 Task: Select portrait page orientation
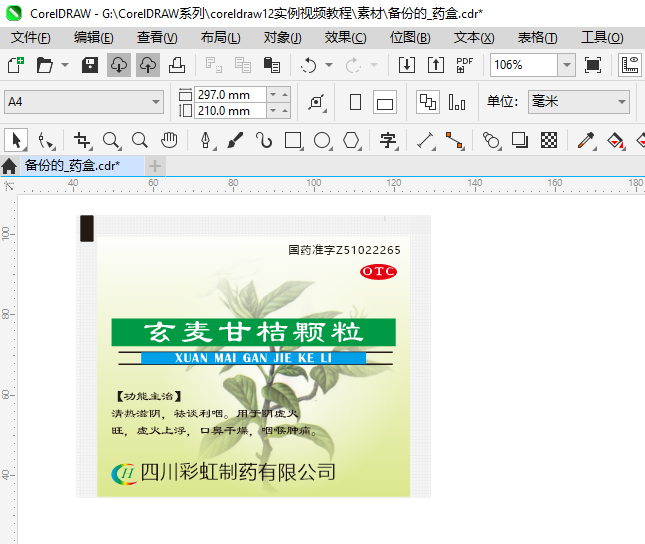tap(355, 102)
